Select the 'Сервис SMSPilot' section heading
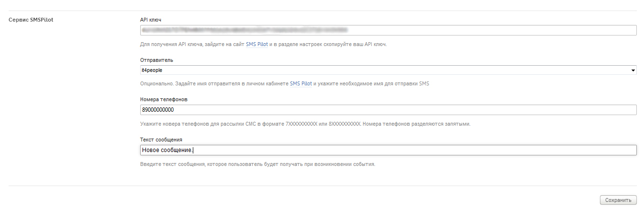 (x=30, y=20)
